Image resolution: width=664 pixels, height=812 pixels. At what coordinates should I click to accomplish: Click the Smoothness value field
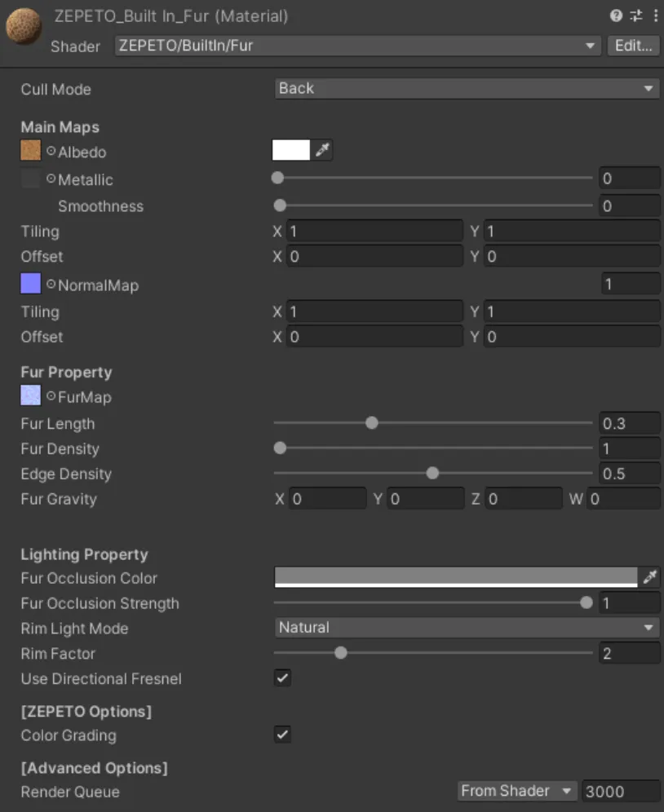[x=629, y=206]
